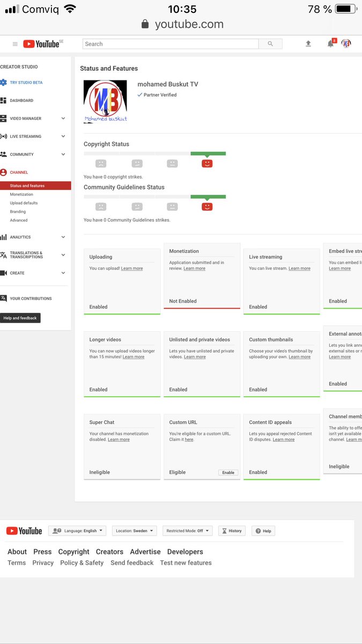Click the Help button in footer
This screenshot has width=362, height=644.
click(x=263, y=531)
